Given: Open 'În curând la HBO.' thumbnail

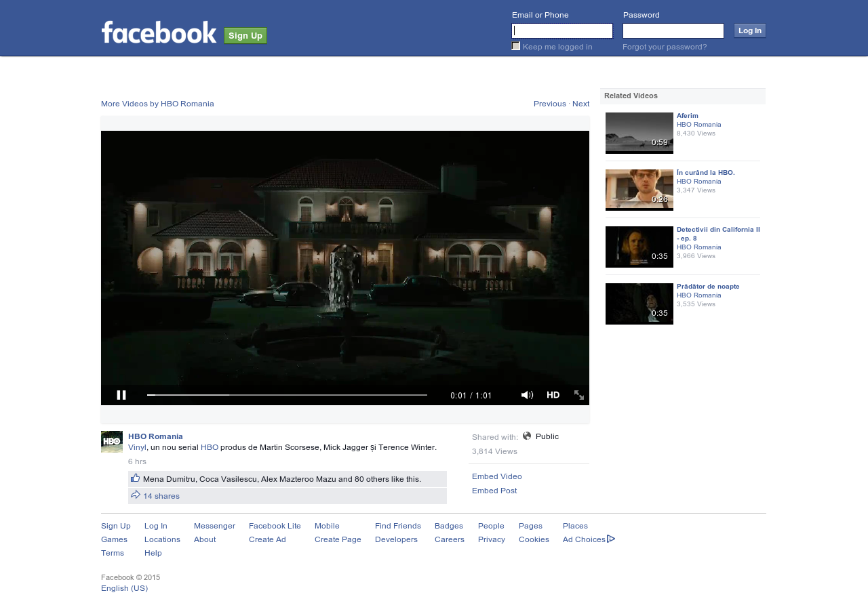Looking at the screenshot, I should click(639, 190).
